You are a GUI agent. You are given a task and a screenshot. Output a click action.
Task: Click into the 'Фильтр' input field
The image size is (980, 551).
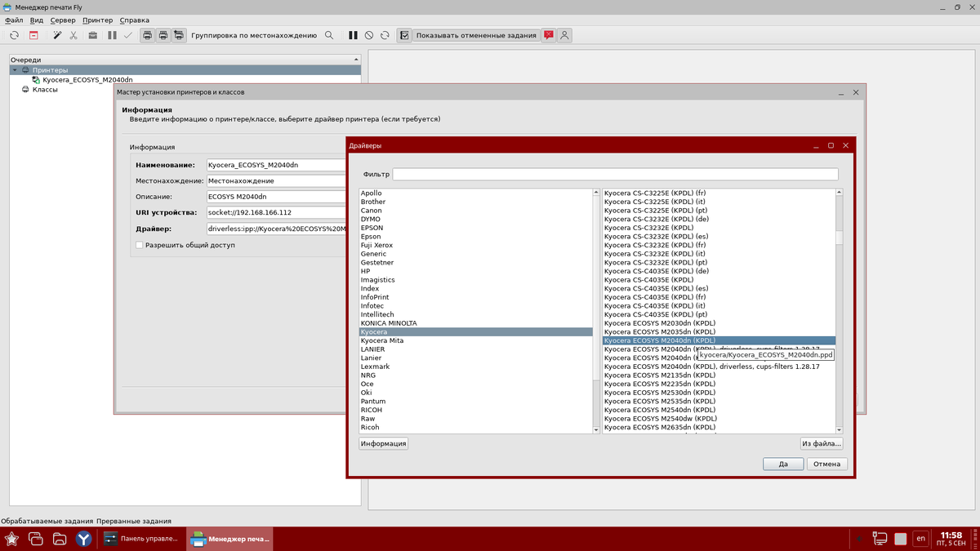tap(615, 174)
